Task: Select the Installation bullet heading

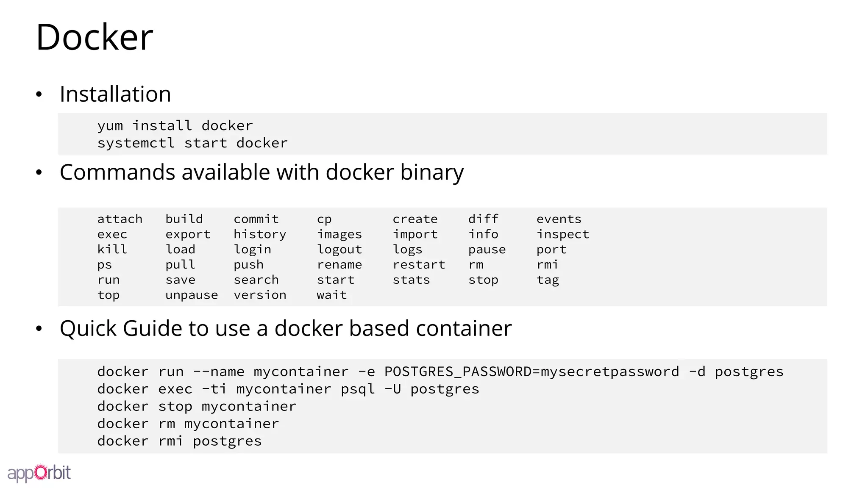Action: point(115,94)
